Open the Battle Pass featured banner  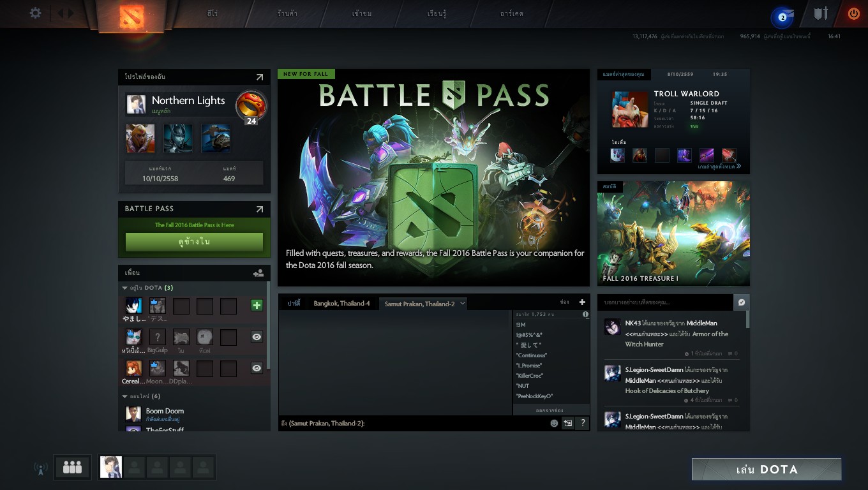[x=434, y=177]
